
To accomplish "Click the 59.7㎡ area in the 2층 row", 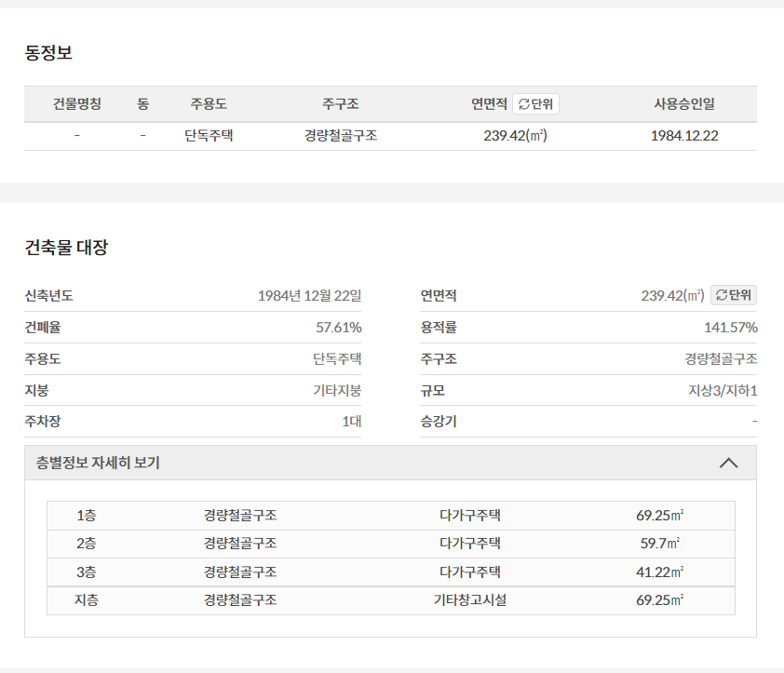I will pyautogui.click(x=660, y=544).
